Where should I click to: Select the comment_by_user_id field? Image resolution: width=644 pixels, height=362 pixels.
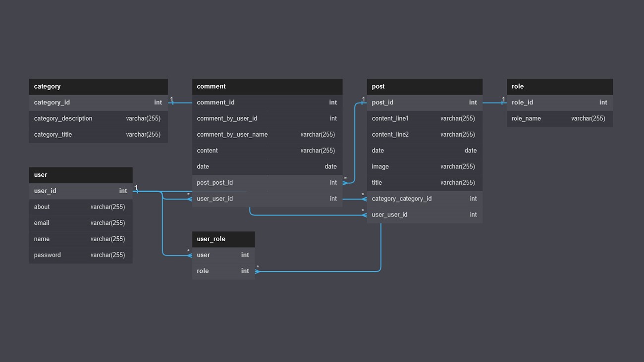click(267, 118)
